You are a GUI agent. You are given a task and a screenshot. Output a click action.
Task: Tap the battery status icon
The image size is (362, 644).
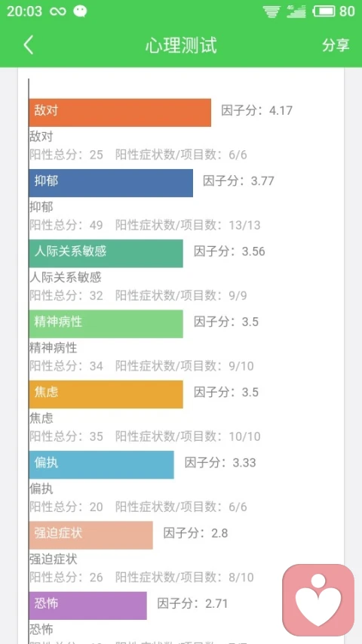324,11
